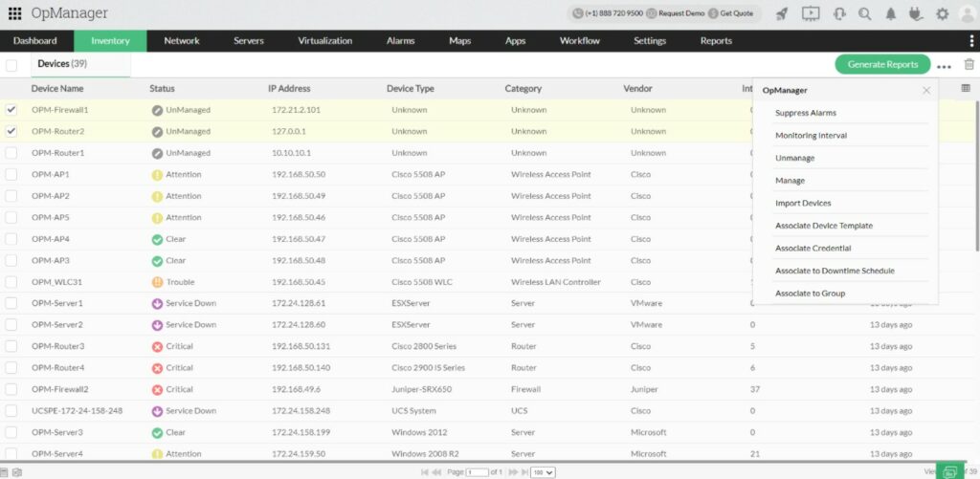Select Associate to Downtime Schedule
This screenshot has height=479, width=980.
pos(835,271)
